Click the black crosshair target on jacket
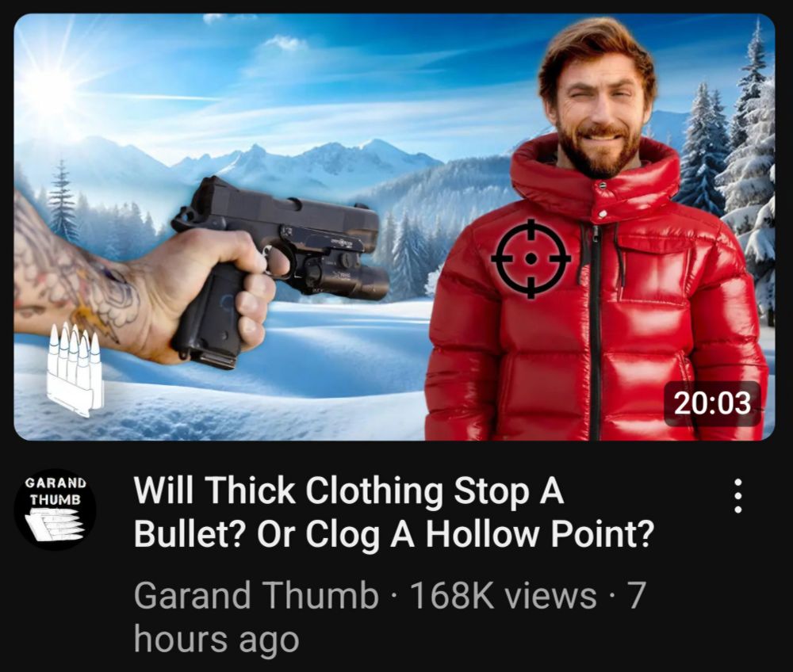This screenshot has width=793, height=672. click(530, 258)
